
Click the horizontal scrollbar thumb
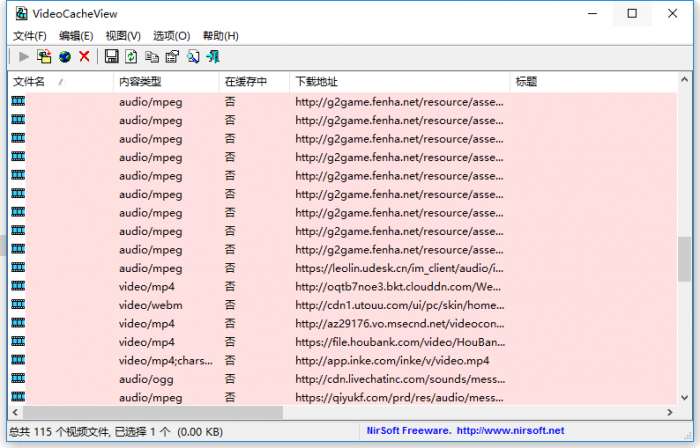[153, 412]
